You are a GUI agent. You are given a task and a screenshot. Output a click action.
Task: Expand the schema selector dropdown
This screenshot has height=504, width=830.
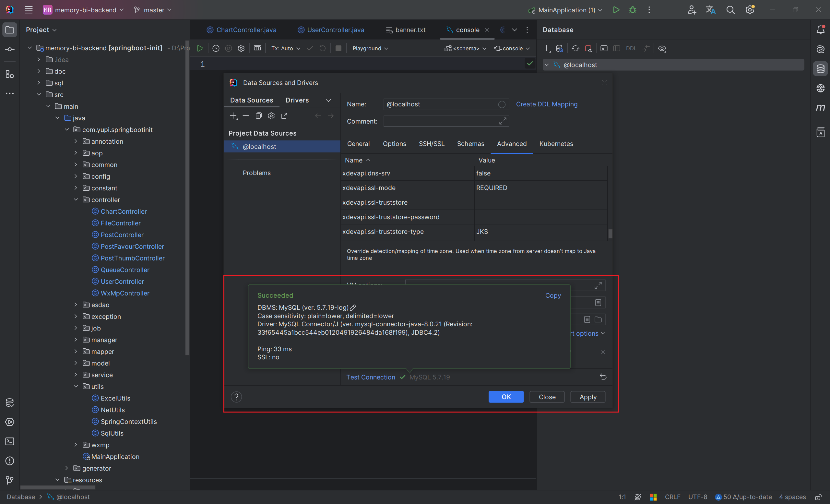(x=468, y=48)
